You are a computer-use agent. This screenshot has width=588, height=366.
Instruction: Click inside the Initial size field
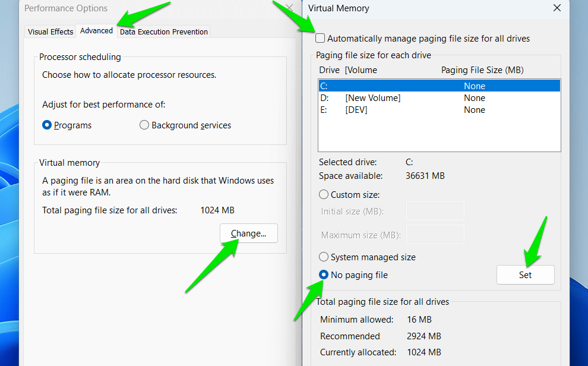pos(435,211)
